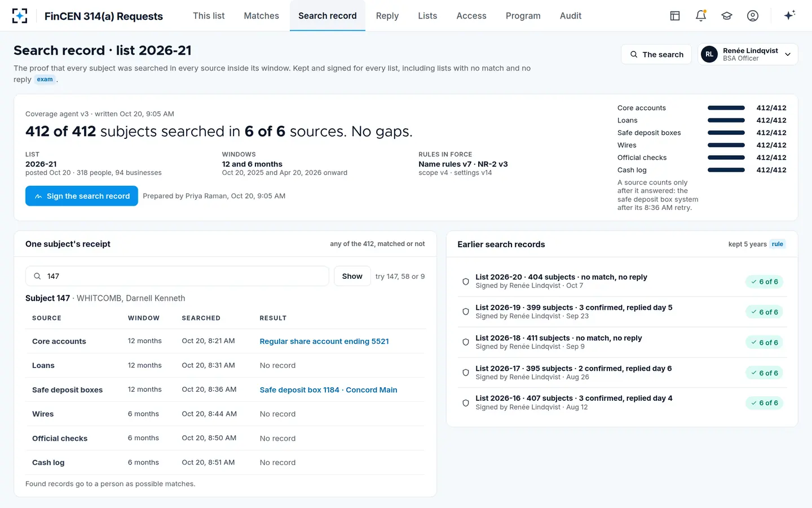
Task: Click the 6 of 6 badge for List 2026-20
Action: [765, 282]
